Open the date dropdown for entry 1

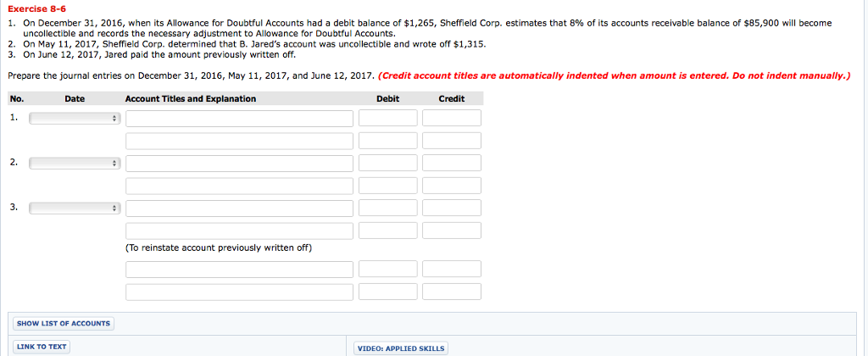pos(75,119)
